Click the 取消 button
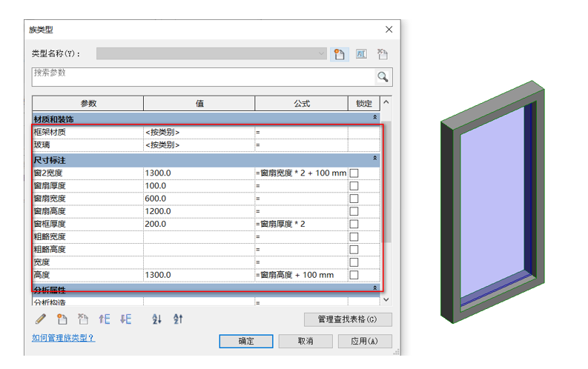588x369 pixels. 305,342
